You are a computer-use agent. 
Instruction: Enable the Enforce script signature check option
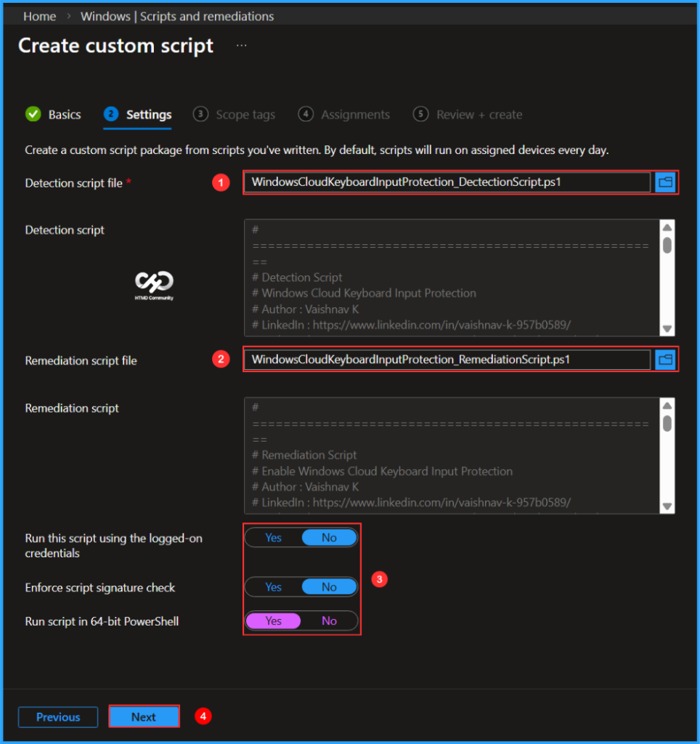click(x=273, y=586)
